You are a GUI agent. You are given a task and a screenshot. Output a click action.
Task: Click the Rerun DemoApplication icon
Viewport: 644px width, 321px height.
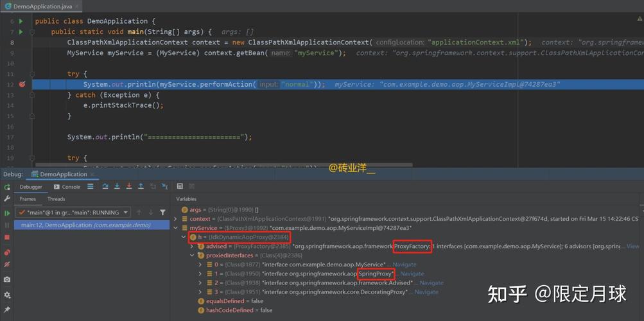[x=7, y=187]
